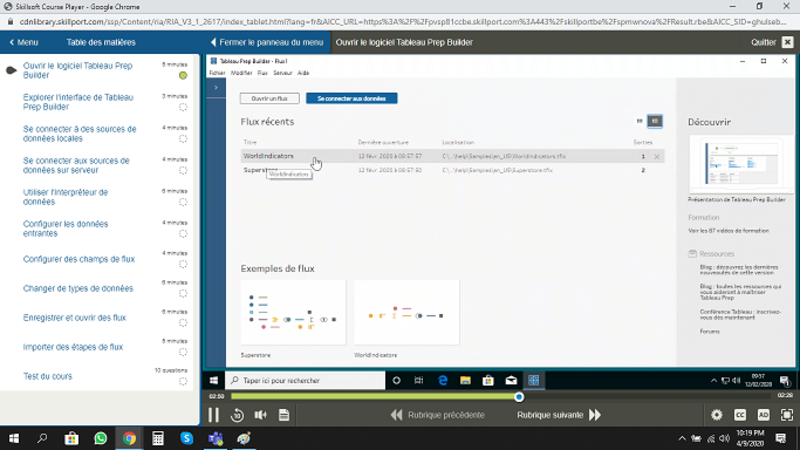Click completion status circle for Explorer l'interface topic

(x=183, y=107)
